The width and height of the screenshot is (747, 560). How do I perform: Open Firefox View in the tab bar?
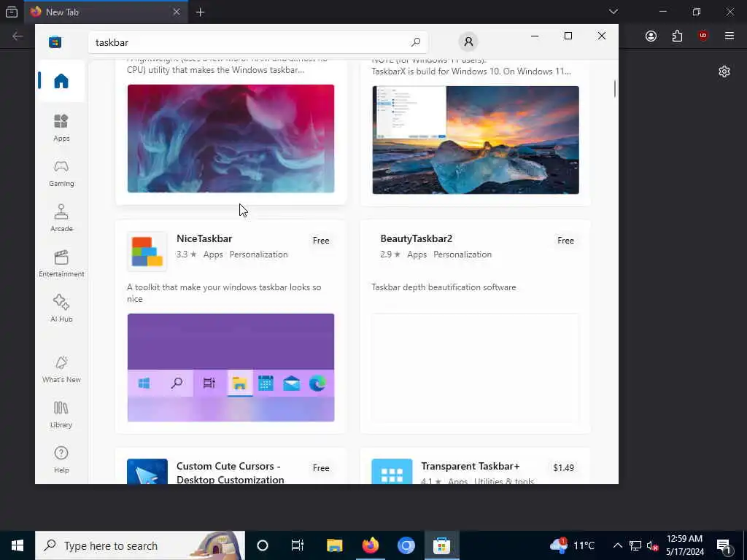[x=12, y=12]
